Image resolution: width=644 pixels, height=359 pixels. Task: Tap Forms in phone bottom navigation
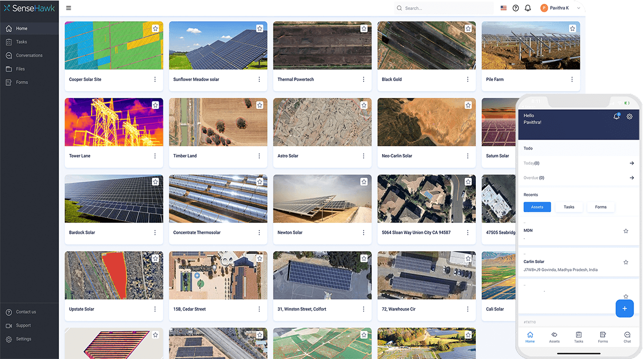coord(603,337)
